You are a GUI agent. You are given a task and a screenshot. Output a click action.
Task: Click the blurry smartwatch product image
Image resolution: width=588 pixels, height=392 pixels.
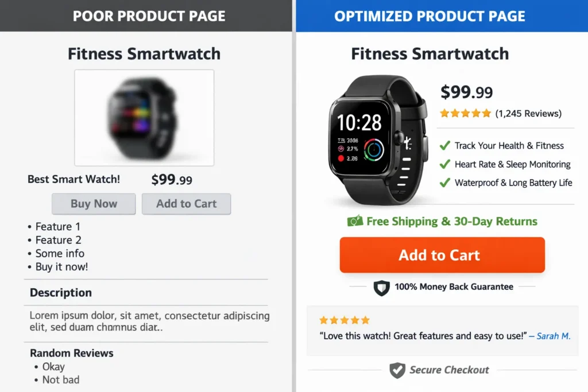tap(144, 118)
